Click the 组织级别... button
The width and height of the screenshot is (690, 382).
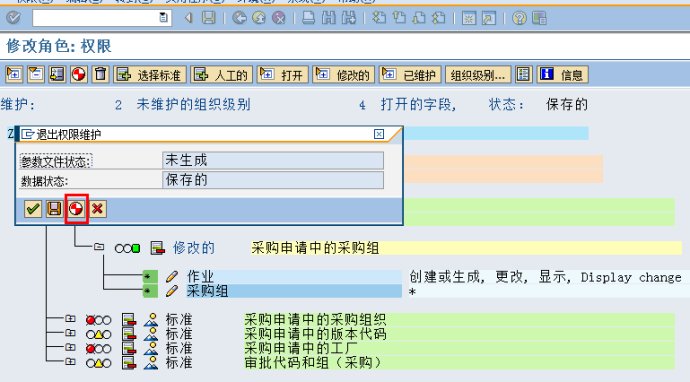point(478,74)
